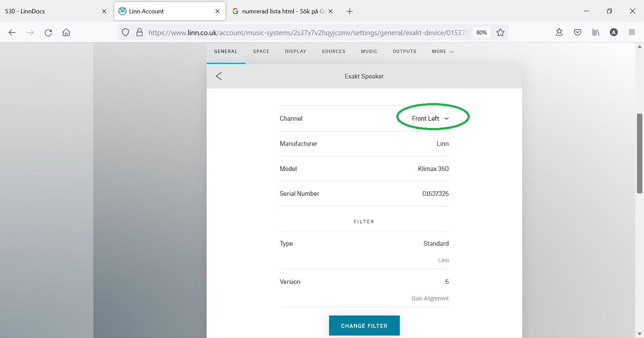Viewport: 644px width, 338px height.
Task: Switch to the numrerad lista html tab
Action: pyautogui.click(x=283, y=12)
